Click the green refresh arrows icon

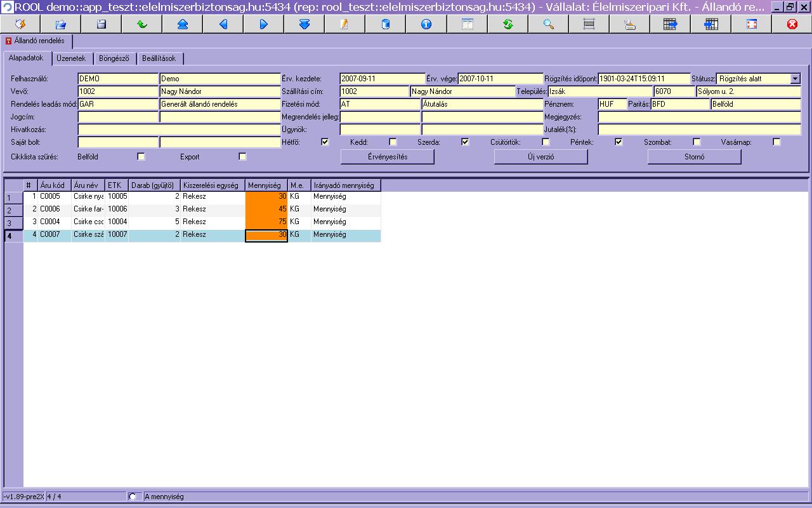coord(507,24)
